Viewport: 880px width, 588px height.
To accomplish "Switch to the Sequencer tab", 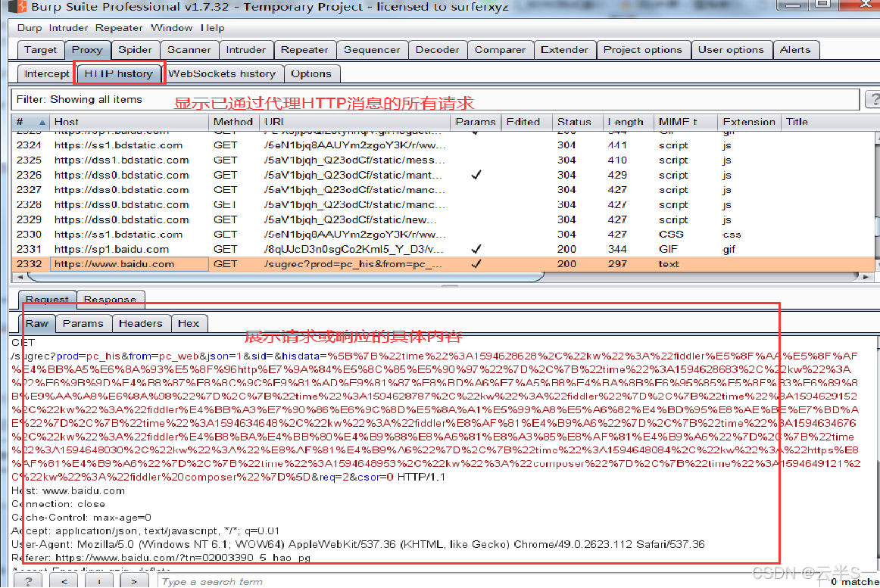I will pos(372,49).
